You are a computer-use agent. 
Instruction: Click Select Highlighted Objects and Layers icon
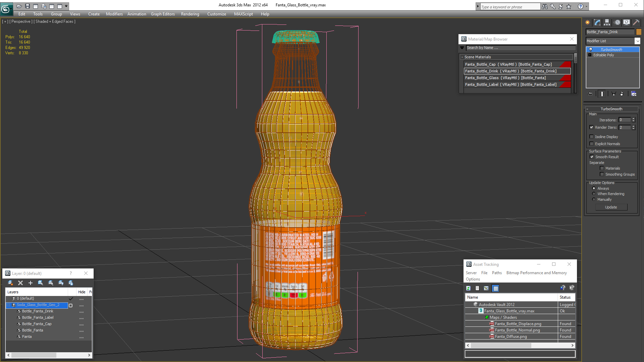point(41,283)
